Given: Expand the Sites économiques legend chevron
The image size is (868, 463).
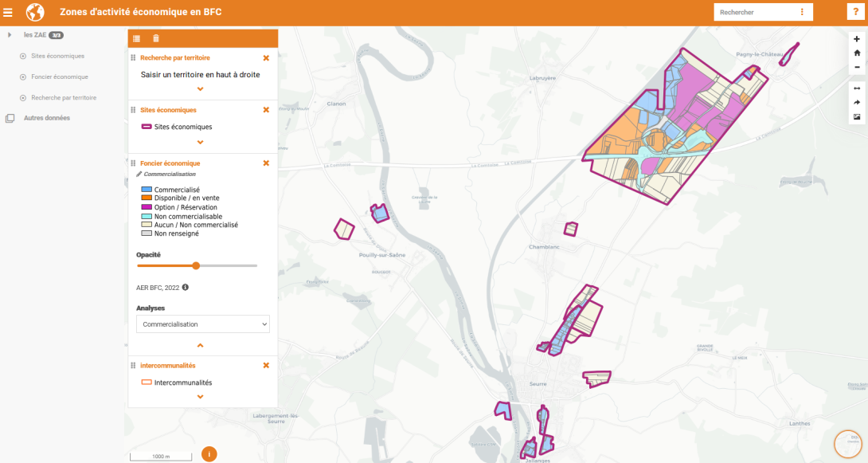Looking at the screenshot, I should click(200, 142).
